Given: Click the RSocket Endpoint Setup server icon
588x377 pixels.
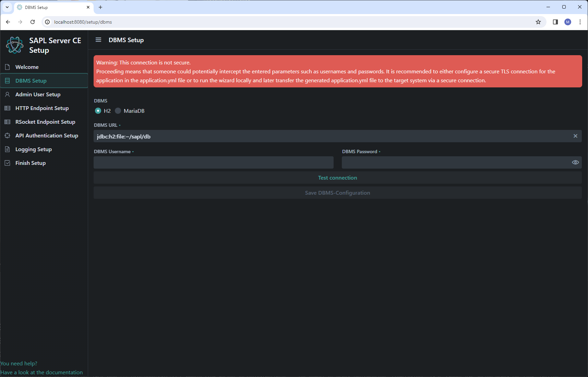Looking at the screenshot, I should coord(7,122).
